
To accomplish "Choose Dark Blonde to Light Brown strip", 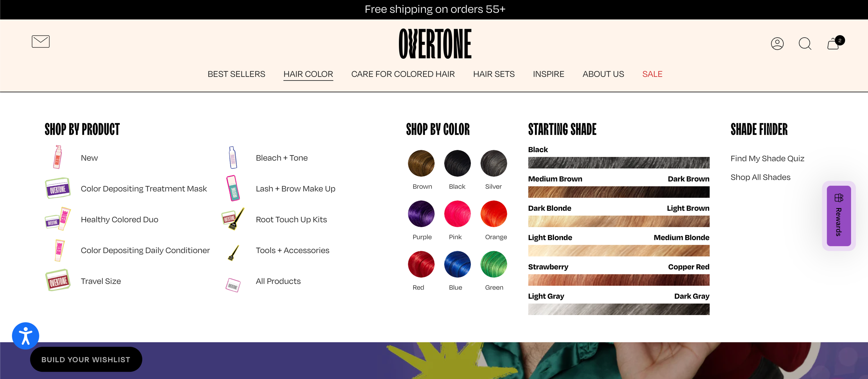I will 619,221.
